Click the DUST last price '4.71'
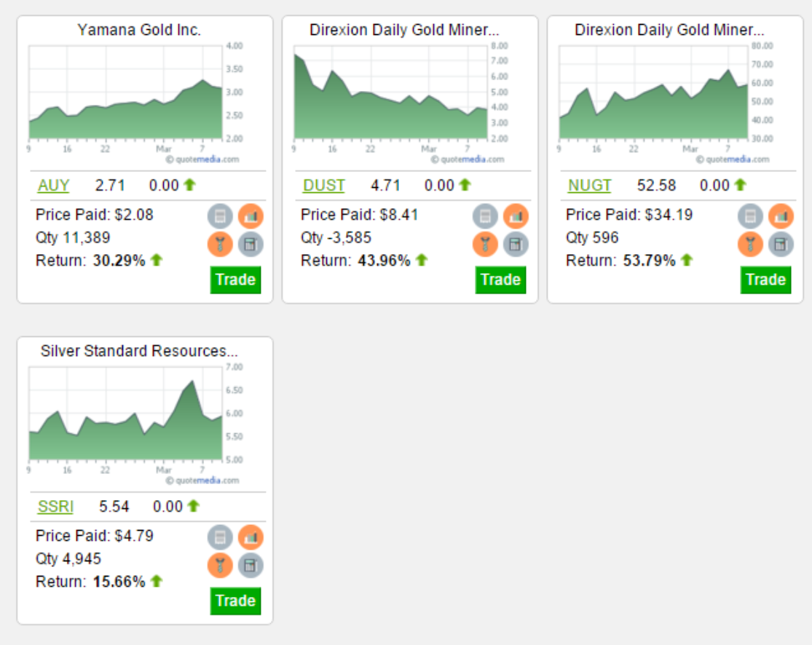Screen dimensions: 812x645 click(x=385, y=186)
